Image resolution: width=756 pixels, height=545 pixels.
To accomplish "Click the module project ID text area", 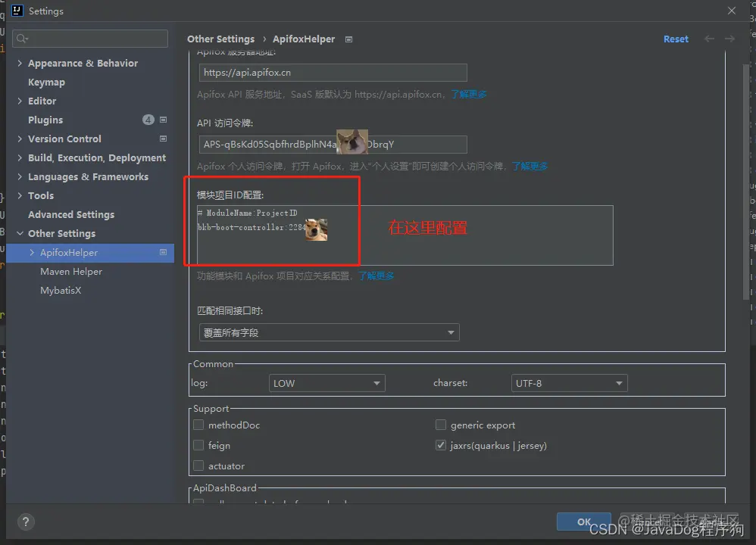I will 405,235.
